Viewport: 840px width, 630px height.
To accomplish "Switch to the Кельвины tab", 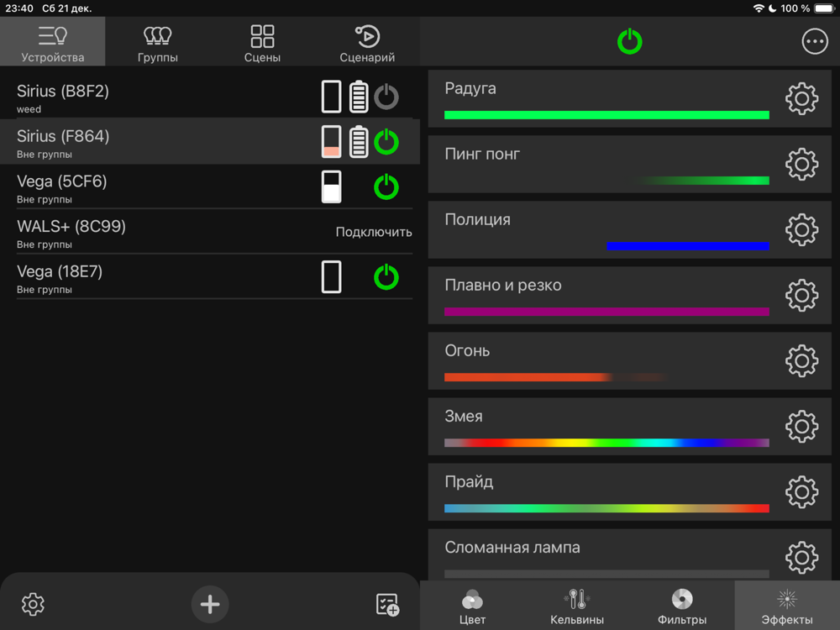I will click(x=577, y=606).
